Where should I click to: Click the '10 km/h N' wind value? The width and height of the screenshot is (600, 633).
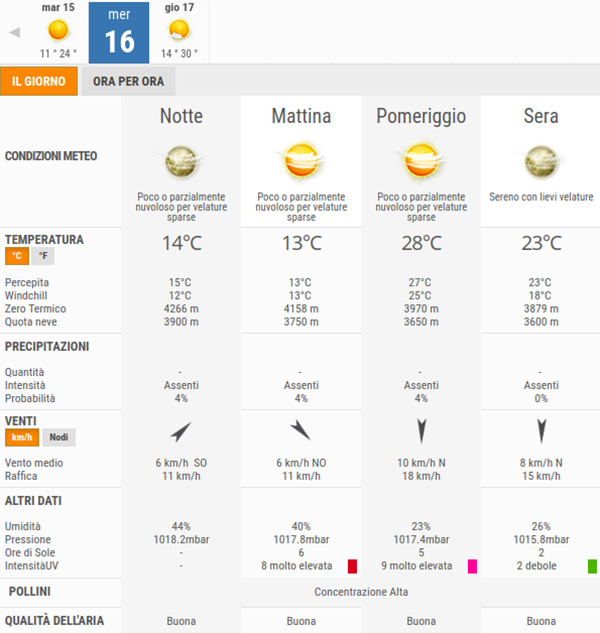point(421,463)
